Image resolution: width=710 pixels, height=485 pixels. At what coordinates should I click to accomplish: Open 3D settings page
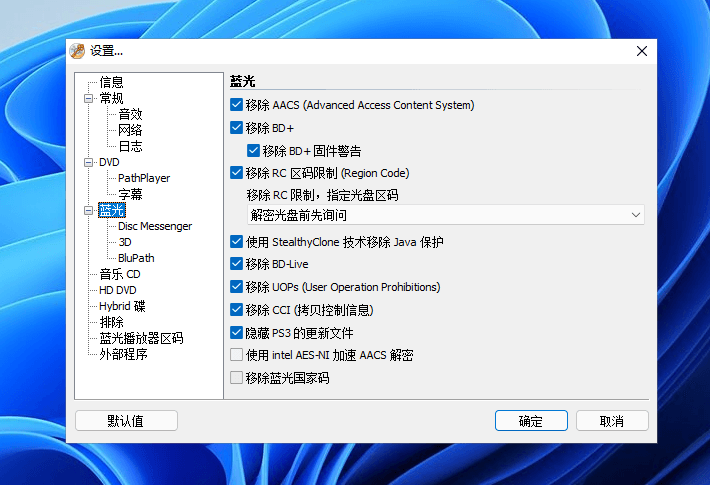(125, 242)
